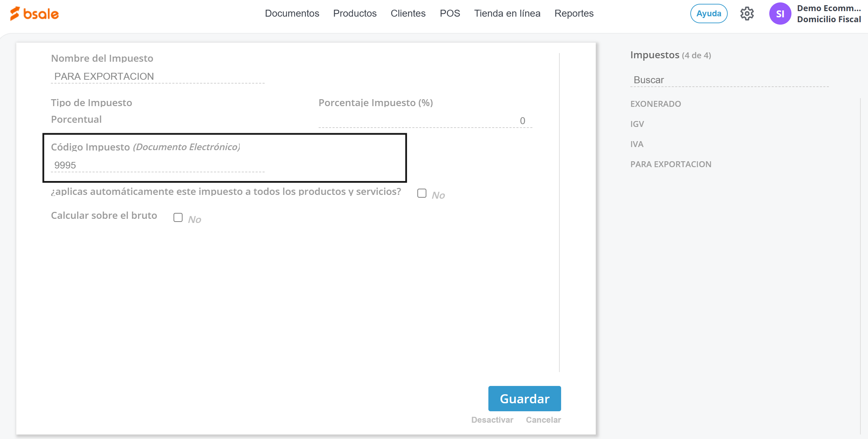The height and width of the screenshot is (439, 868).
Task: Focus the Buscar tax search field
Action: pyautogui.click(x=729, y=80)
